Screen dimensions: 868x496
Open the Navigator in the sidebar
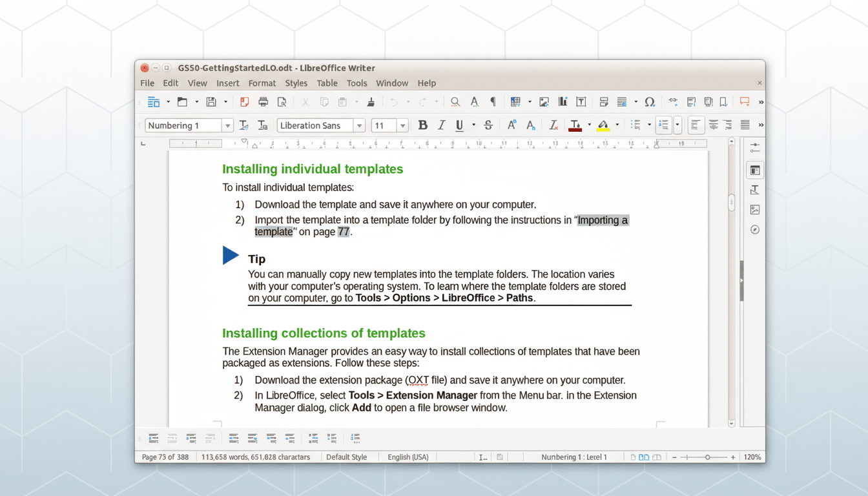point(754,229)
